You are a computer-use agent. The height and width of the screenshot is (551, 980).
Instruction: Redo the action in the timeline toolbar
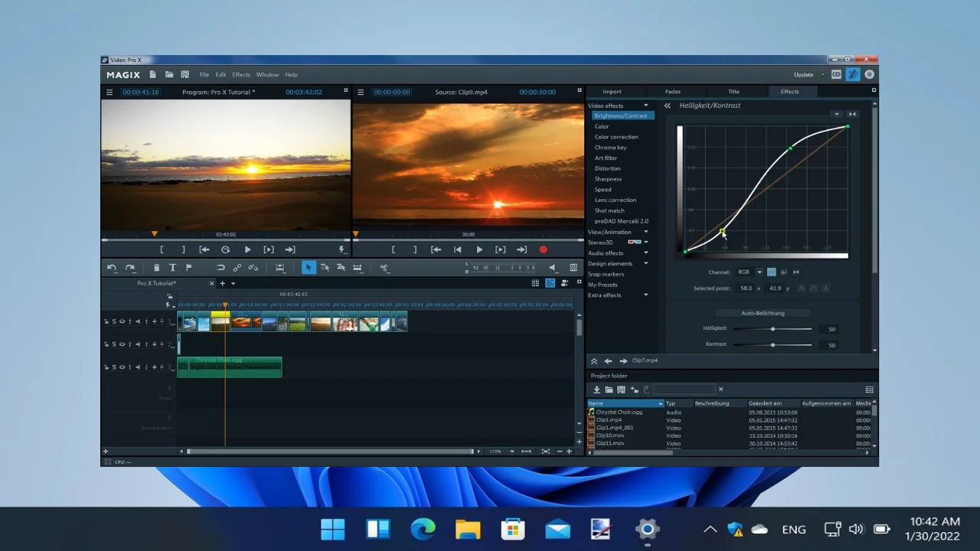point(129,267)
